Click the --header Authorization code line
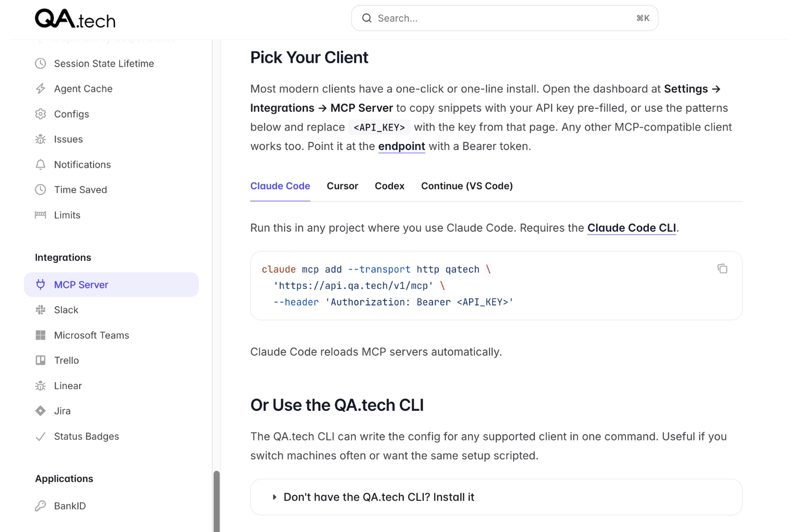This screenshot has width=798, height=532. pyautogui.click(x=393, y=302)
